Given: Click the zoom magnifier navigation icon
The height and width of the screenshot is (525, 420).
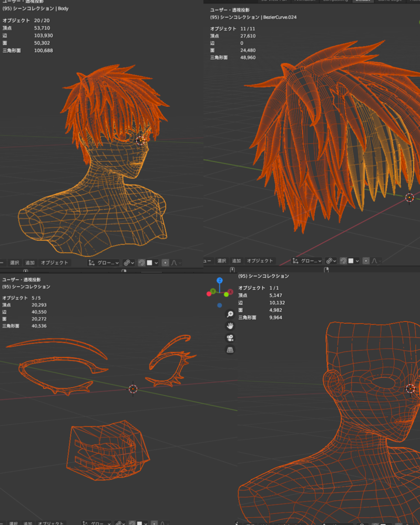Looking at the screenshot, I should click(x=230, y=314).
